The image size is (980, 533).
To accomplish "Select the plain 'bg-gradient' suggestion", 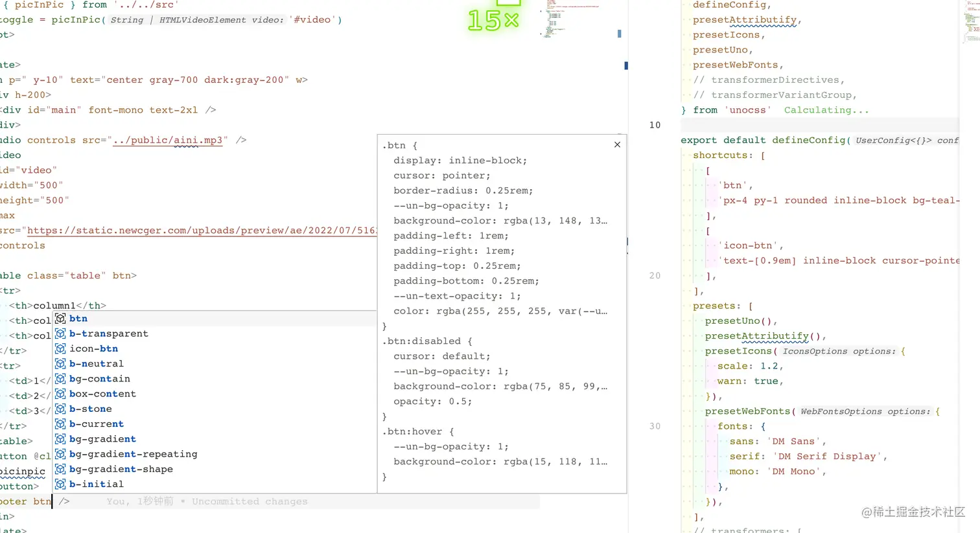I will pos(215,439).
